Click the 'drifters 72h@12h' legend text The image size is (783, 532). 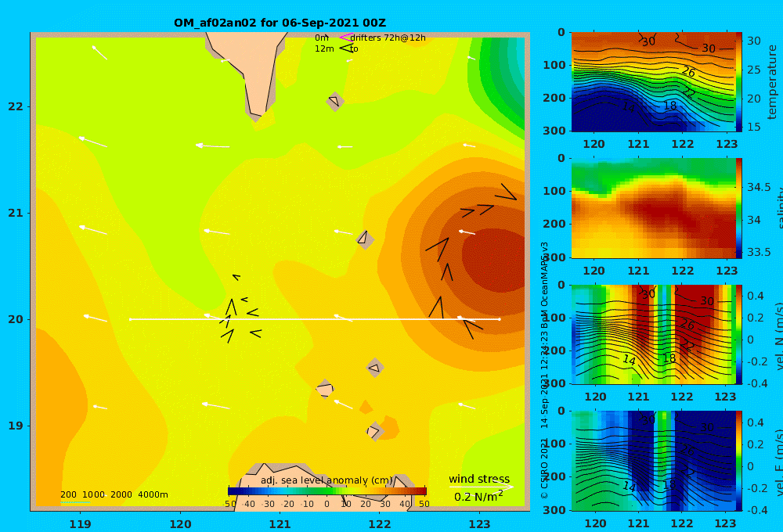tap(388, 38)
